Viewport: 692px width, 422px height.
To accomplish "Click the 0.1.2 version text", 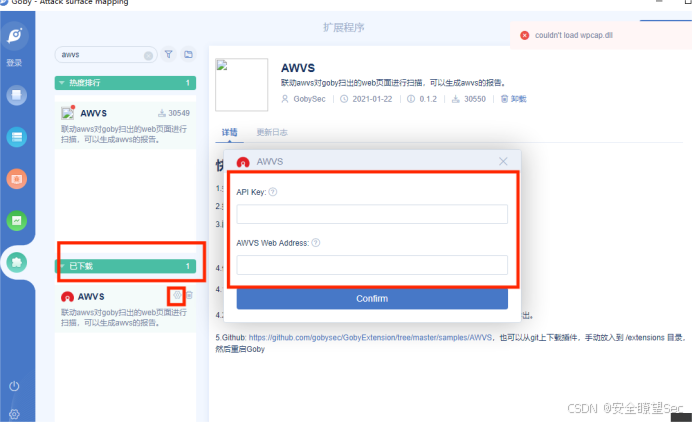I will 428,99.
